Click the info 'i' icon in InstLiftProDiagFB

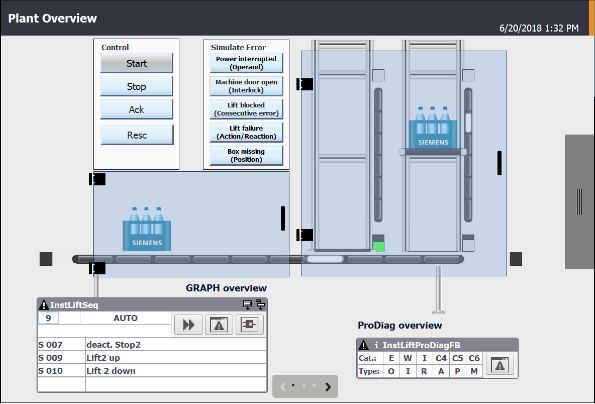point(376,345)
